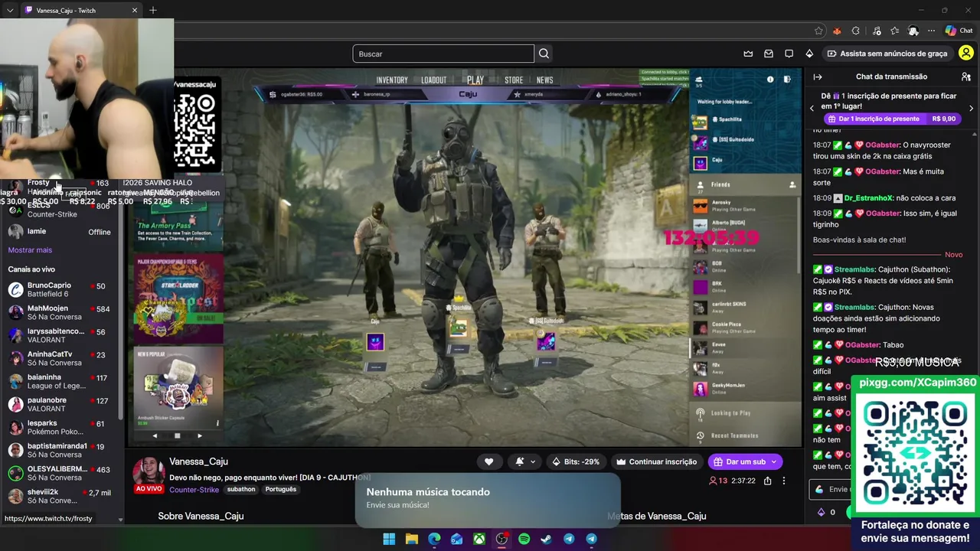
Task: Open laryssabitenco VALORANT channel
Action: click(60, 335)
